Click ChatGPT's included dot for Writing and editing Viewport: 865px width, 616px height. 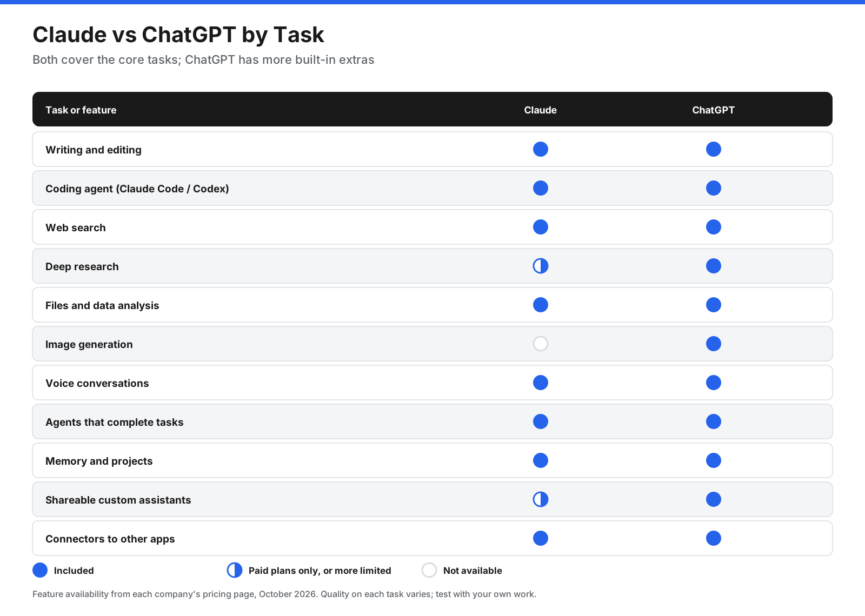714,149
